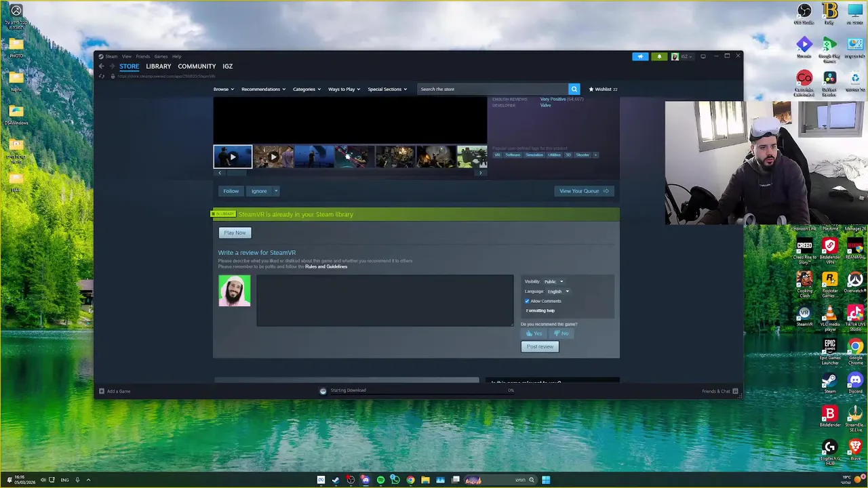Image resolution: width=868 pixels, height=488 pixels.
Task: Open File Explorer from the taskbar
Action: pos(425,480)
